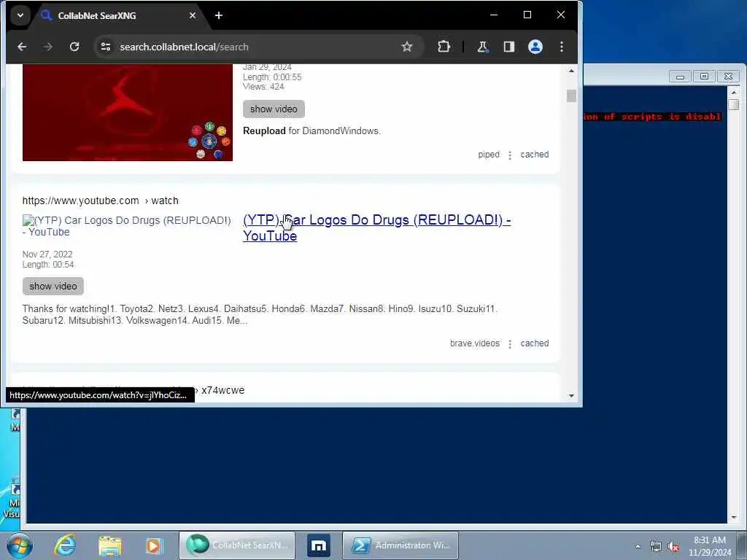Image resolution: width=747 pixels, height=560 pixels.
Task: Go back to the previous page
Action: tap(22, 47)
